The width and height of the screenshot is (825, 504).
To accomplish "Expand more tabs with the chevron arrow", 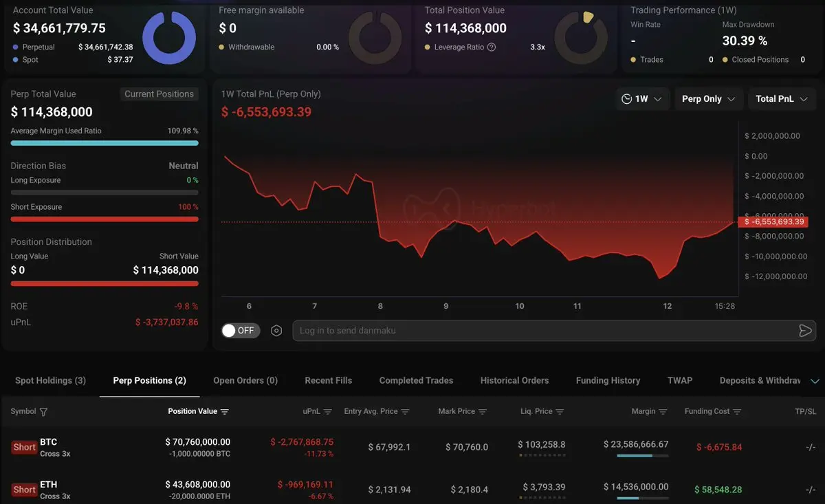I will [815, 381].
